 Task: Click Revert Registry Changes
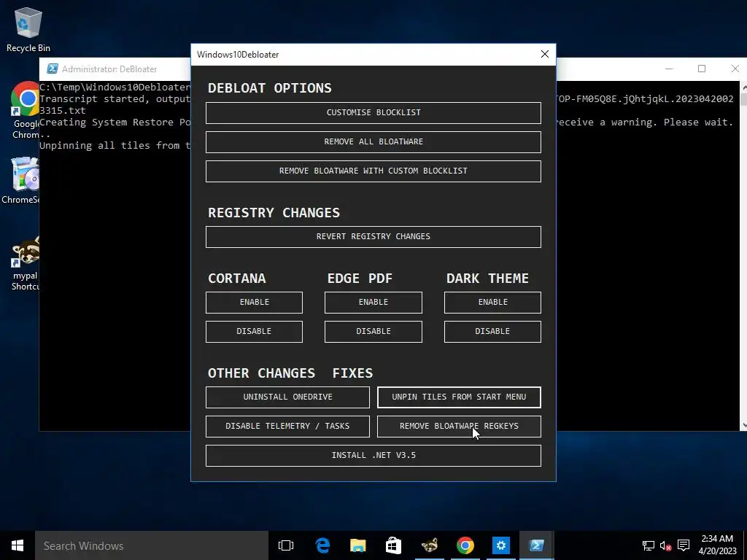point(373,237)
